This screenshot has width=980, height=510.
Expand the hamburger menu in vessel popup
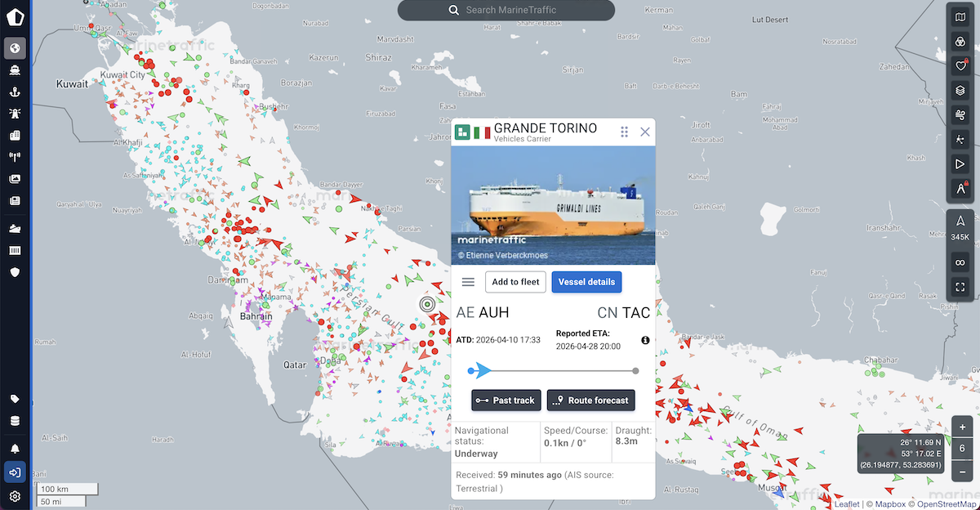(x=468, y=282)
